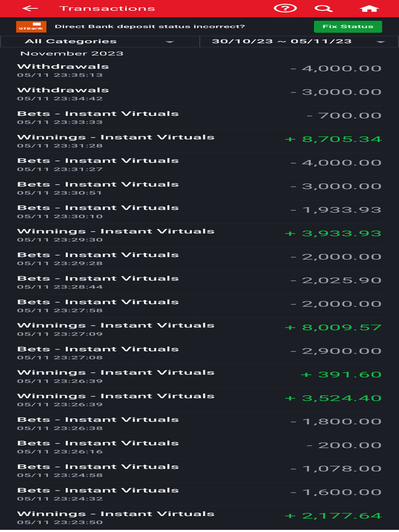Go to the home icon
The width and height of the screenshot is (399, 532).
pos(369,8)
